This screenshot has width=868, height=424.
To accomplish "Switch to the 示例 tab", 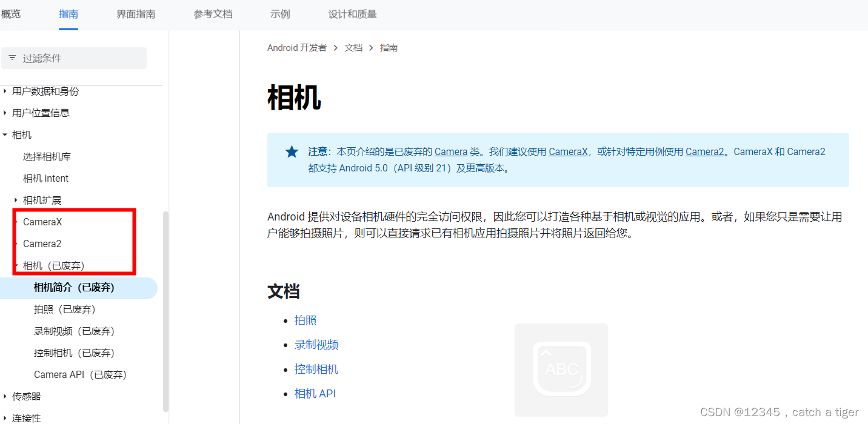I will tap(280, 14).
